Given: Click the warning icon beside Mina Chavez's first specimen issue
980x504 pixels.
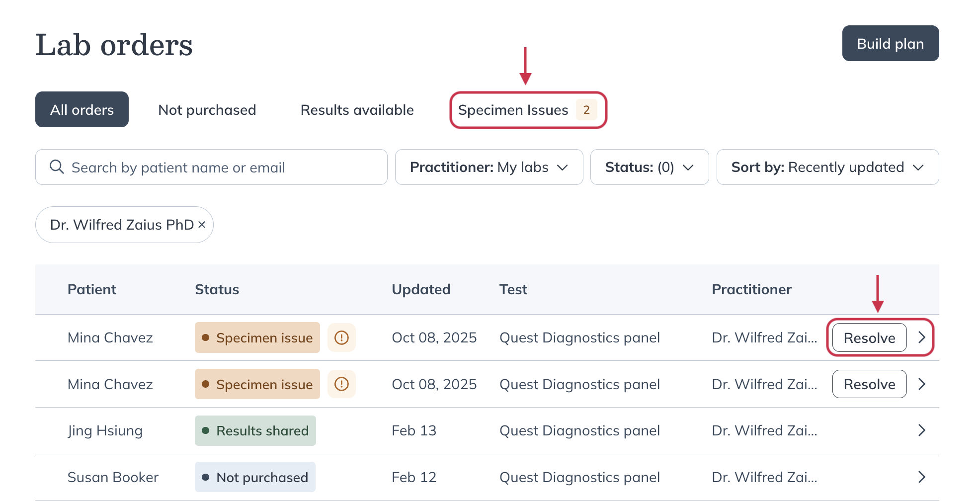Looking at the screenshot, I should [341, 337].
